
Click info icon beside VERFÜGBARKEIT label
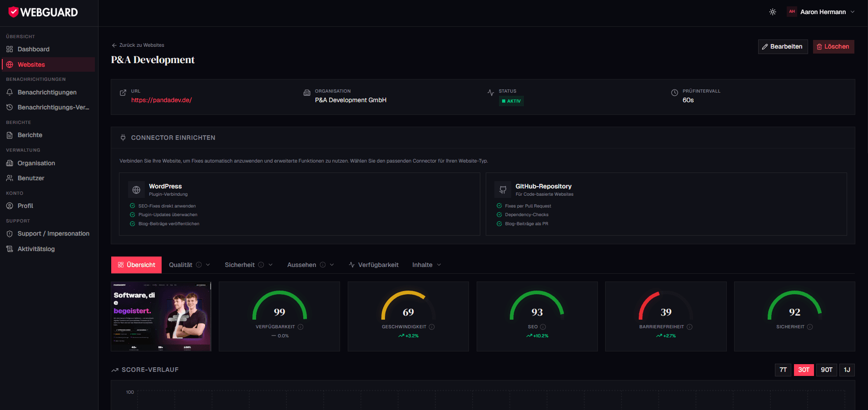pos(301,327)
